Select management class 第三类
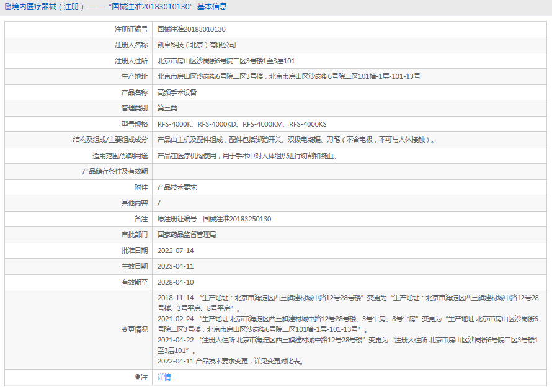The image size is (552, 392). 167,108
